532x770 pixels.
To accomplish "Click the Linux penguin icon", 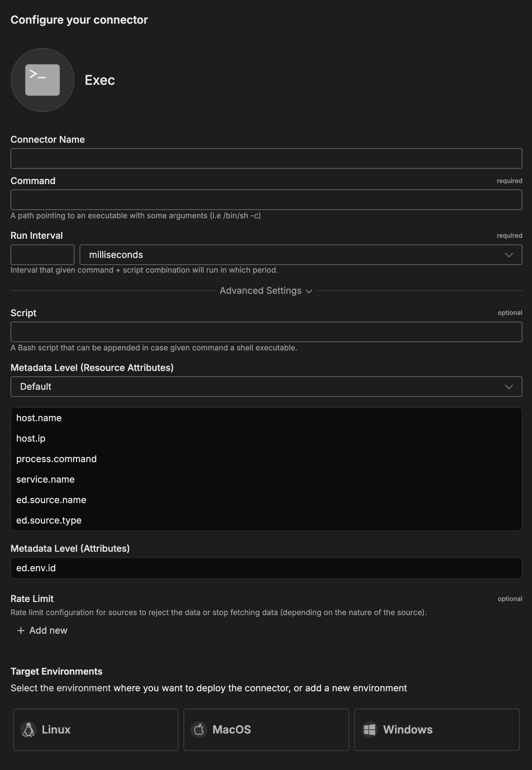I will [28, 730].
